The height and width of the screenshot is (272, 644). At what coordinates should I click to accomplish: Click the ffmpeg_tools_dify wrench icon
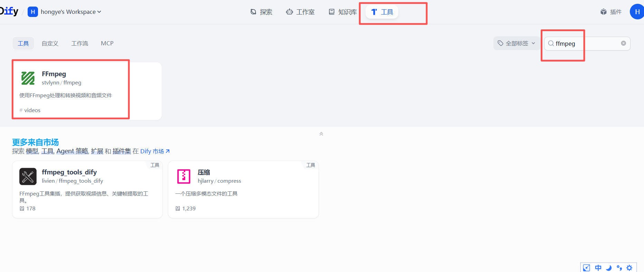(28, 176)
